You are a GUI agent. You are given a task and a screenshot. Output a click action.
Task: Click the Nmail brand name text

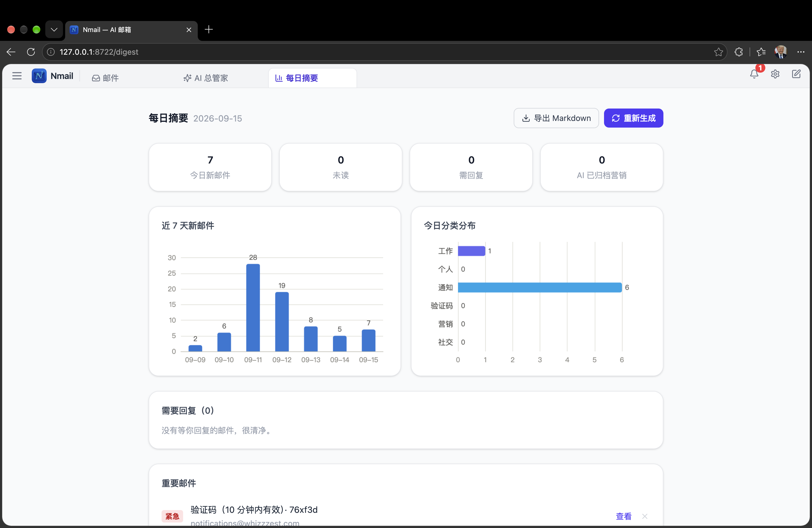[x=62, y=76]
